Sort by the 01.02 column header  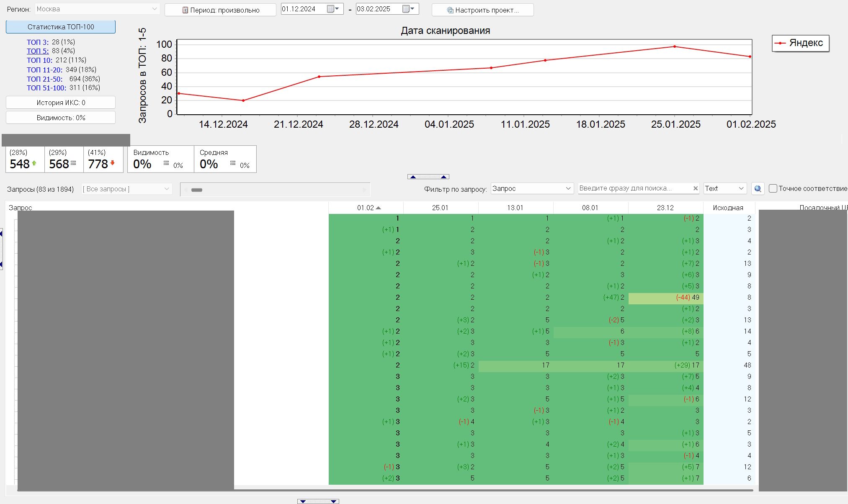click(x=366, y=208)
